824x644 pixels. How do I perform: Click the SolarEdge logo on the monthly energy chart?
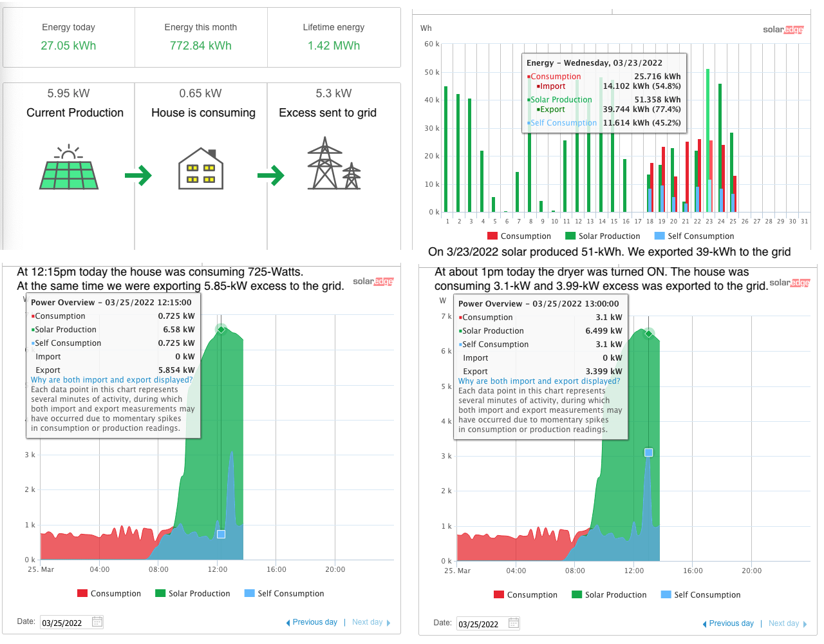pyautogui.click(x=783, y=30)
